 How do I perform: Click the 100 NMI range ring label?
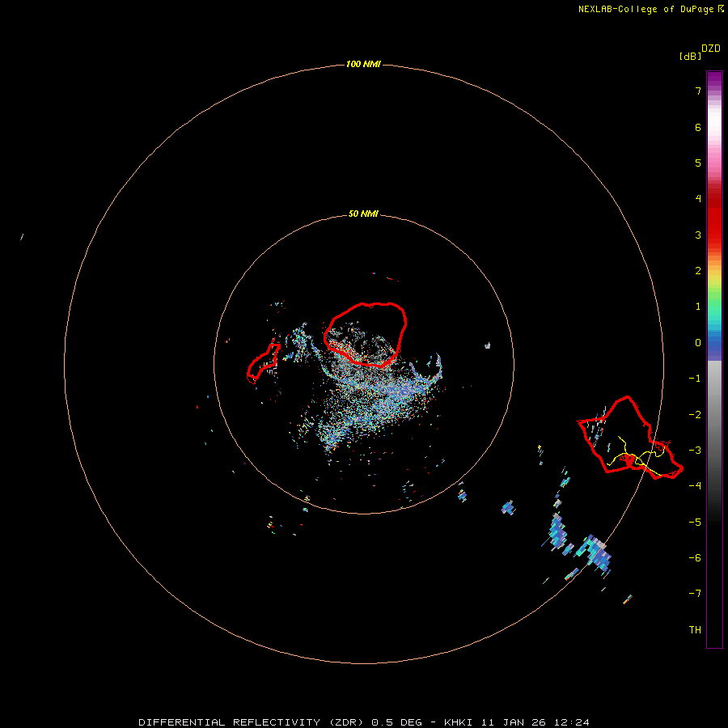[363, 64]
